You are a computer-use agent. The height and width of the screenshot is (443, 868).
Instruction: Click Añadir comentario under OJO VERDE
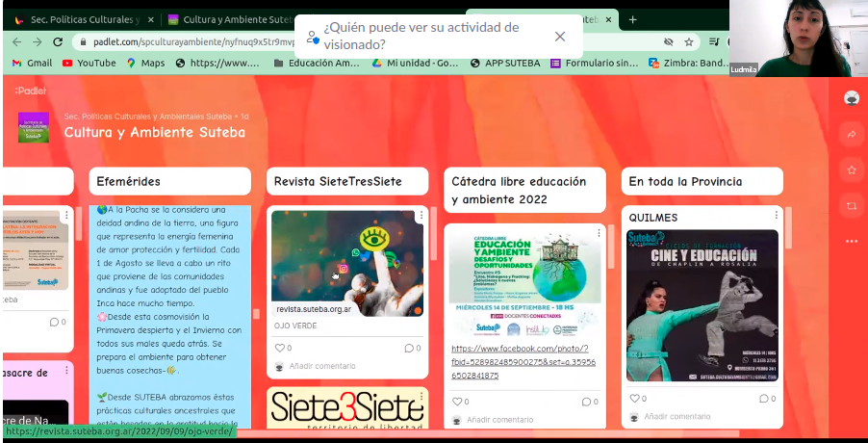click(322, 366)
